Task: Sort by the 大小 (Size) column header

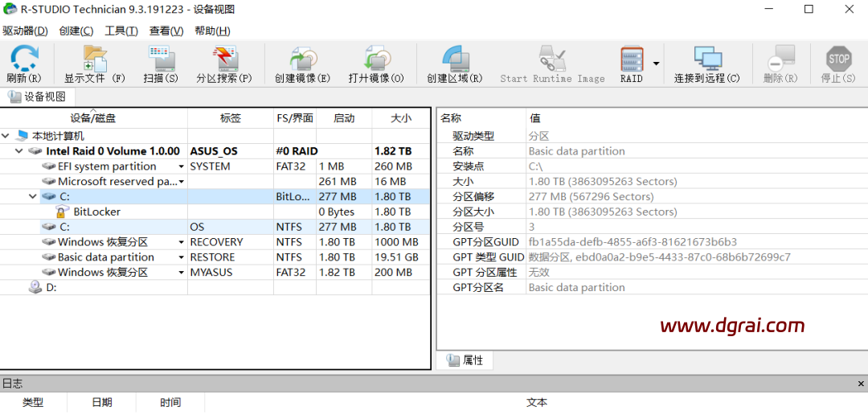Action: [400, 118]
